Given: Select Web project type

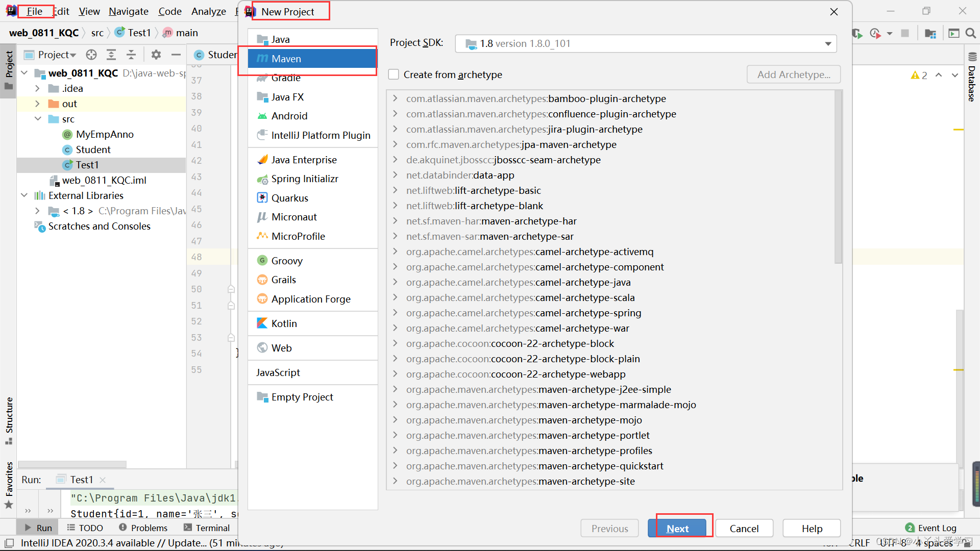Looking at the screenshot, I should (312, 348).
